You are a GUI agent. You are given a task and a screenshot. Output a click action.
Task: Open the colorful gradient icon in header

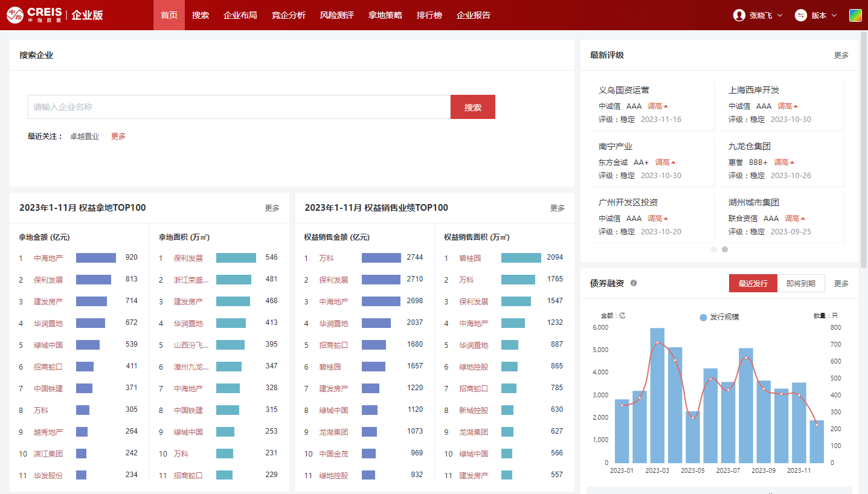click(855, 15)
